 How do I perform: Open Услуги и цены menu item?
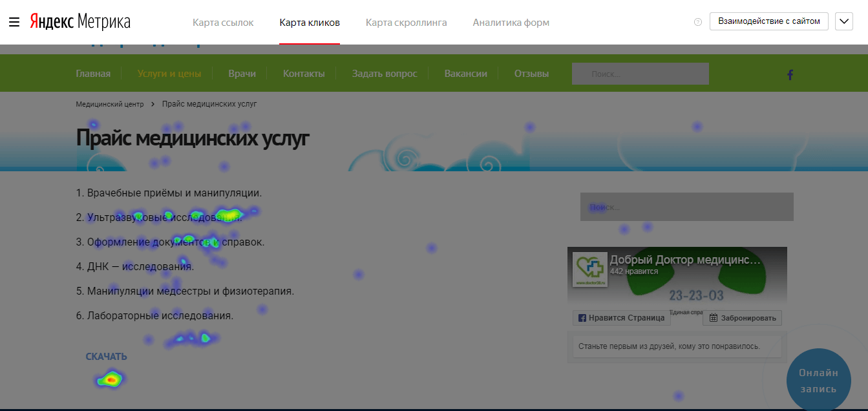click(169, 74)
